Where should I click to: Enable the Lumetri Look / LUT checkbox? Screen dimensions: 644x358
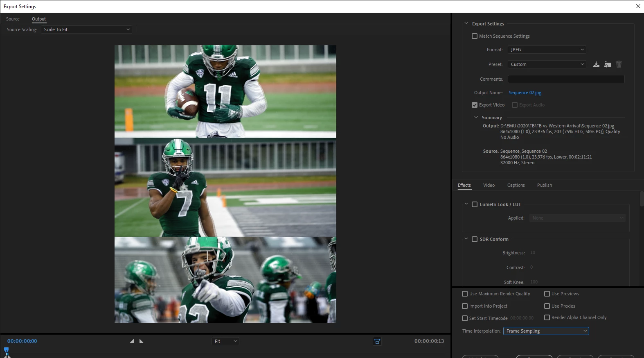[475, 204]
